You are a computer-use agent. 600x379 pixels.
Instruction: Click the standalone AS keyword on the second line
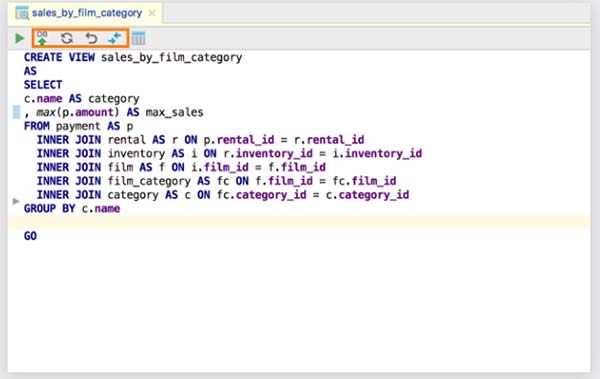click(x=31, y=71)
